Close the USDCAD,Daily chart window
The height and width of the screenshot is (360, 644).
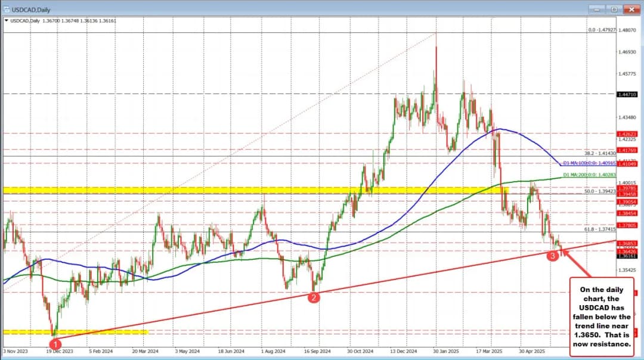[630, 8]
